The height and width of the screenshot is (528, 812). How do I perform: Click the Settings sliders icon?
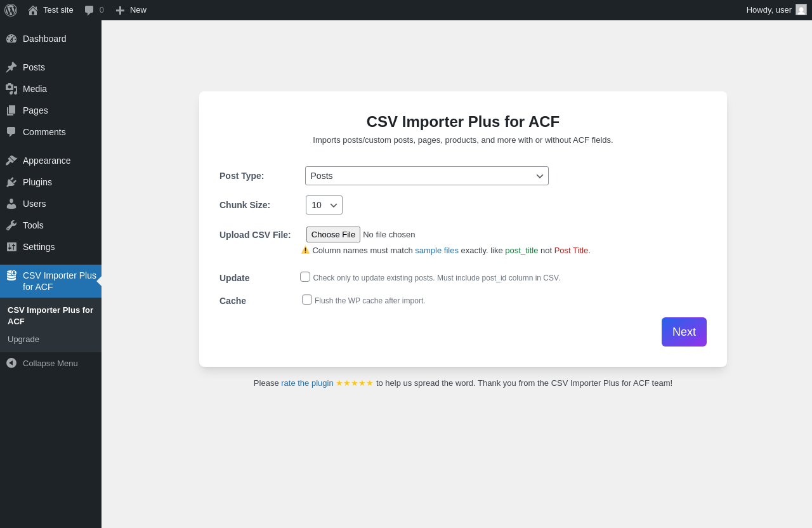[x=11, y=247]
